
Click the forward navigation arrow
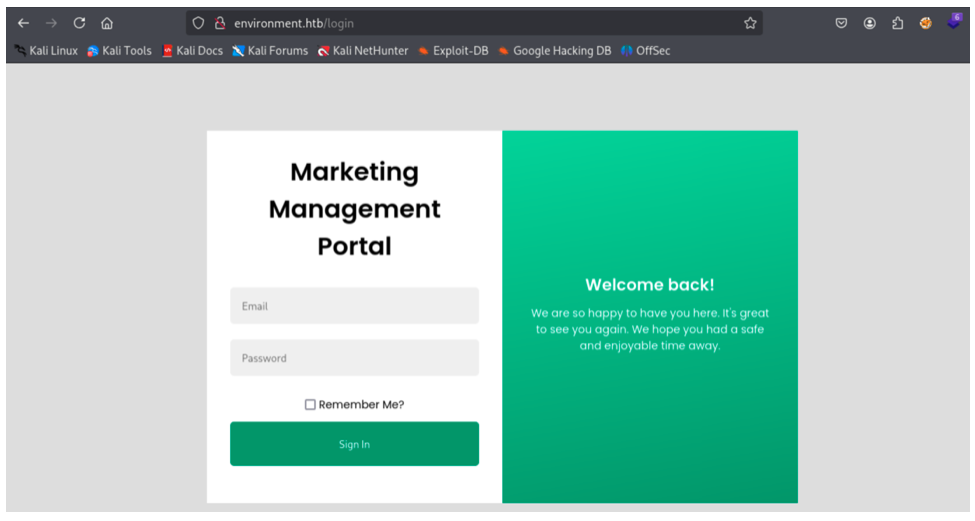[x=51, y=23]
